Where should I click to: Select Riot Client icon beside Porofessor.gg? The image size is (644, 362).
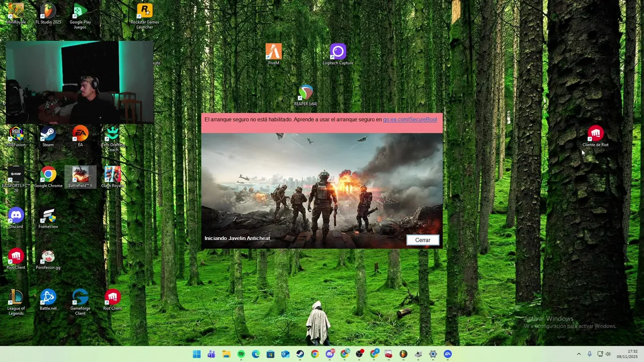[16, 259]
